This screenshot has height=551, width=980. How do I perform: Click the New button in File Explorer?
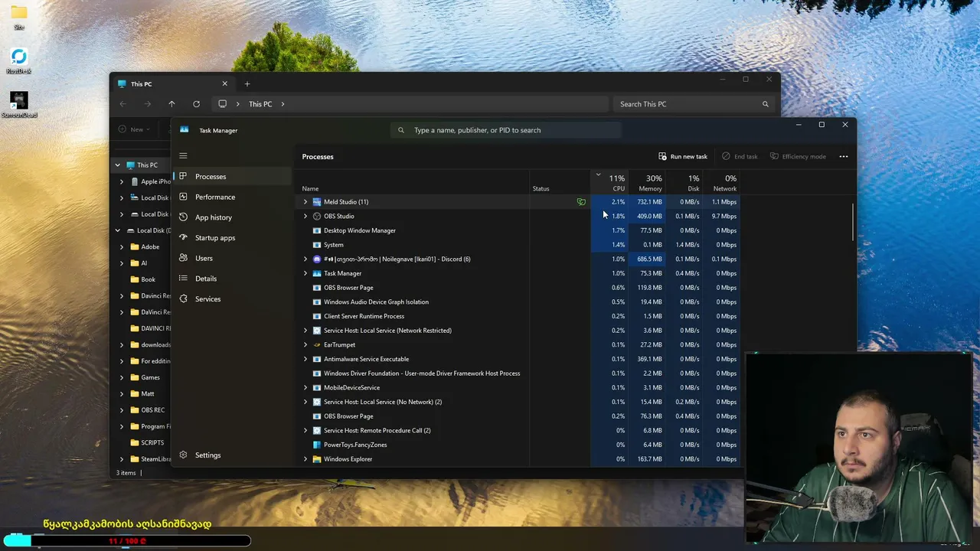(x=132, y=129)
